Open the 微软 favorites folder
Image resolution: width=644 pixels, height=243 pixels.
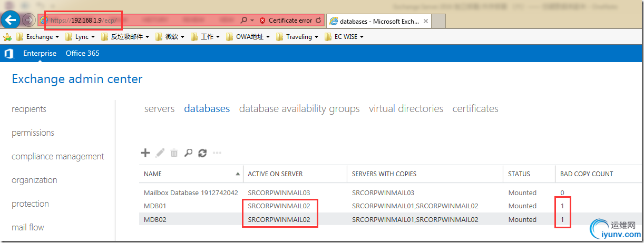click(x=170, y=37)
